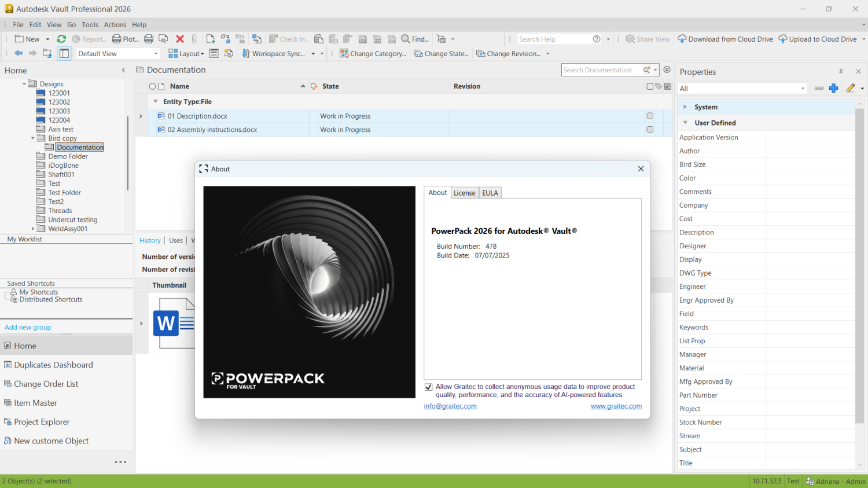Tick checkbox in 01 Description.docx row

(650, 116)
